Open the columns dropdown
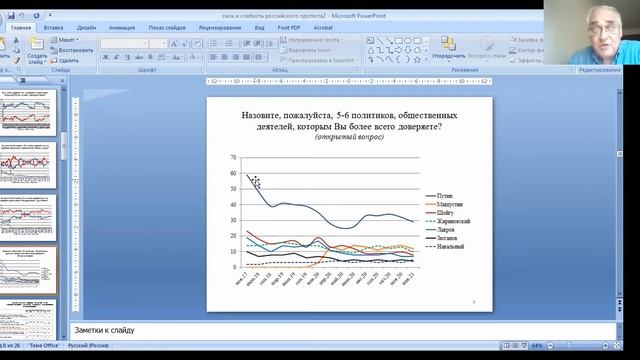The width and height of the screenshot is (640, 360). tap(260, 57)
